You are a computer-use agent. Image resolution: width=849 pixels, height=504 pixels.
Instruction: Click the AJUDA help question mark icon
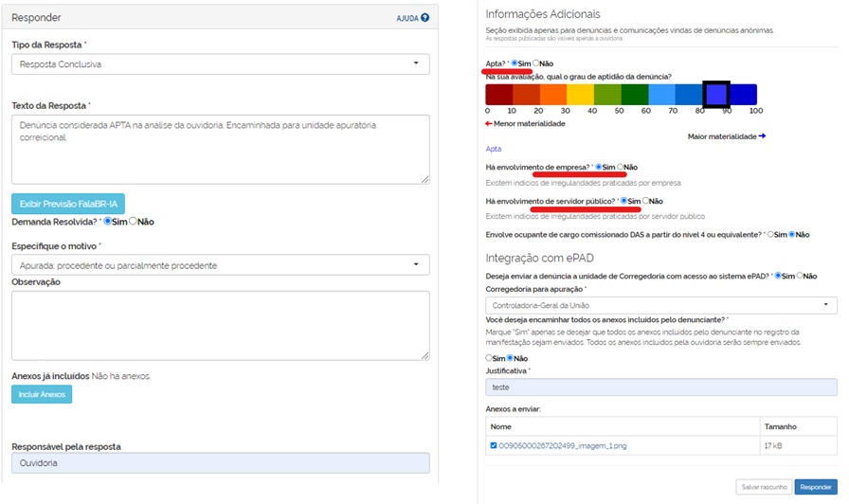[x=424, y=17]
